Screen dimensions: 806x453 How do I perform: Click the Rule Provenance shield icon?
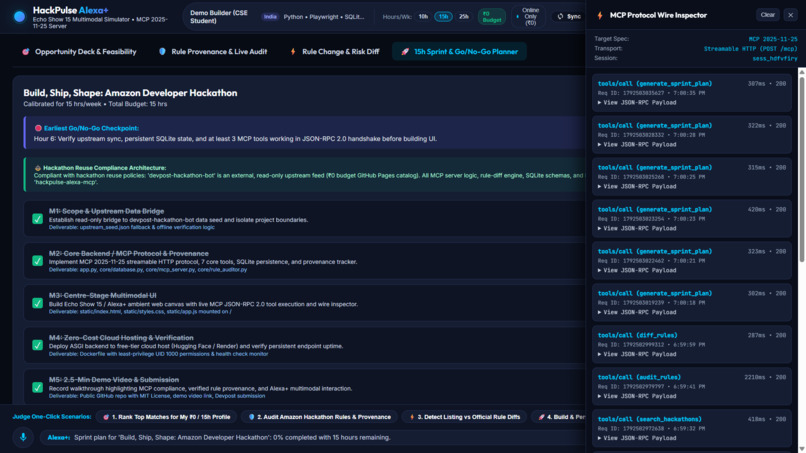[162, 51]
